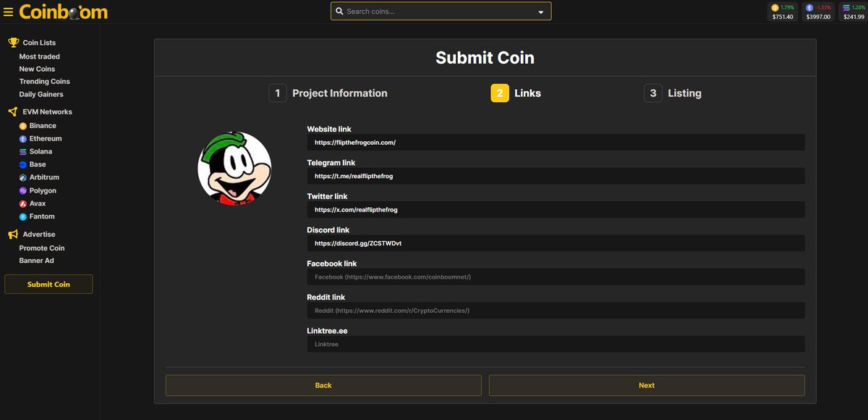Select Fantom network link
Viewport: 868px width, 420px height.
[x=42, y=217]
